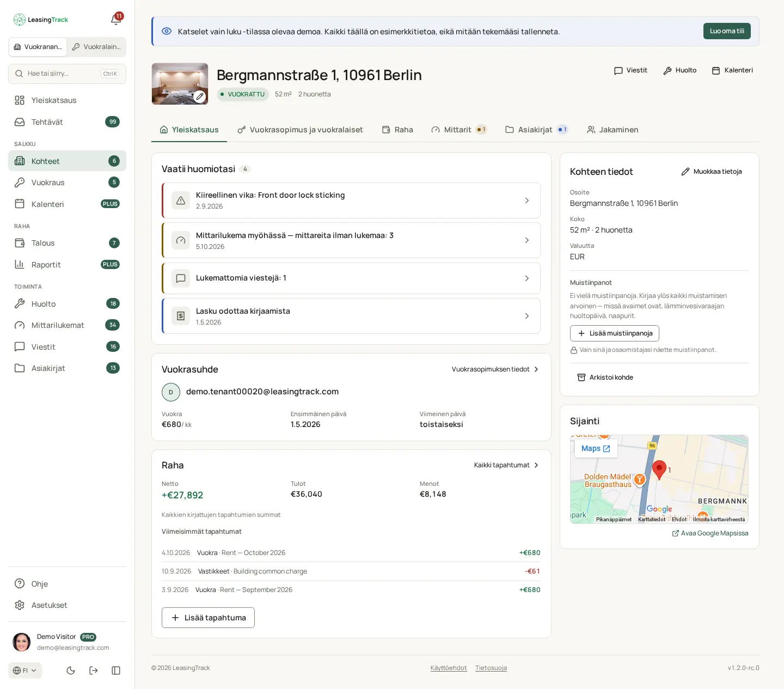The image size is (784, 689).
Task: Open Asetukset settings in the sidebar
Action: point(67,605)
